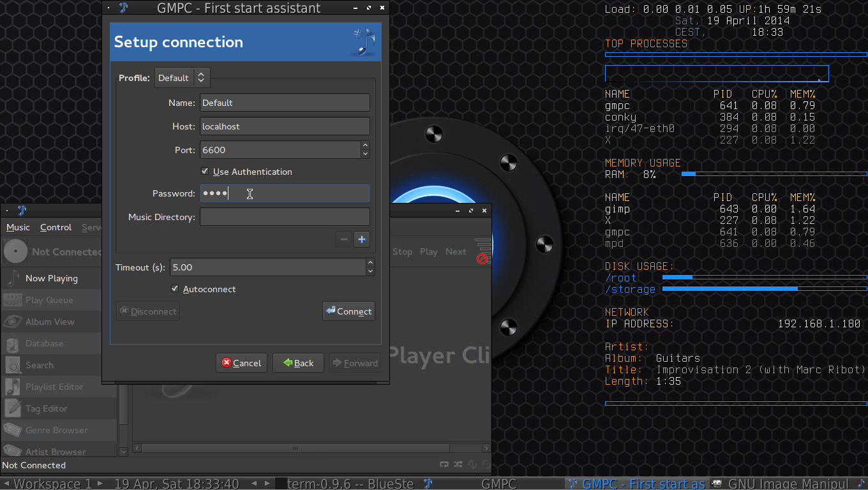The width and height of the screenshot is (868, 490).
Task: Click the Database sidebar icon
Action: click(x=13, y=343)
